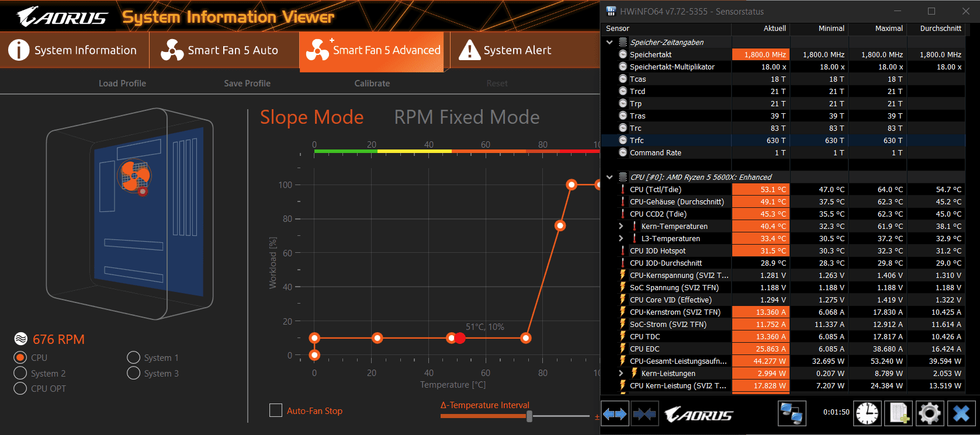Screen dimensions: 980x435
Task: Click HWiNFO blue X close sensors icon
Action: (x=961, y=413)
